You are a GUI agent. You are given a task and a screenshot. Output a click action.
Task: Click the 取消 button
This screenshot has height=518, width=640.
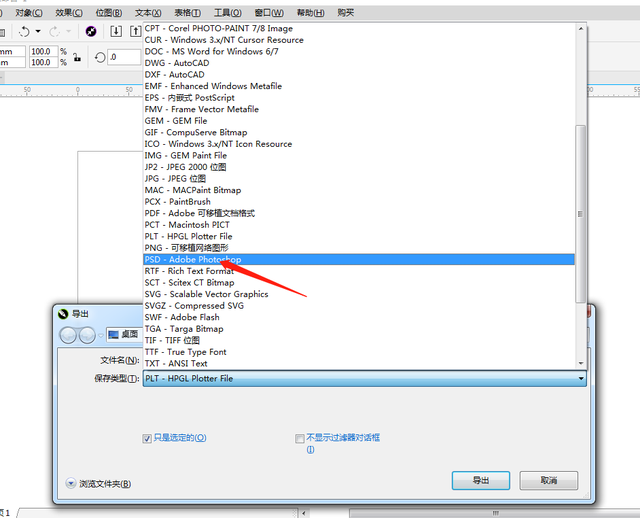[549, 480]
